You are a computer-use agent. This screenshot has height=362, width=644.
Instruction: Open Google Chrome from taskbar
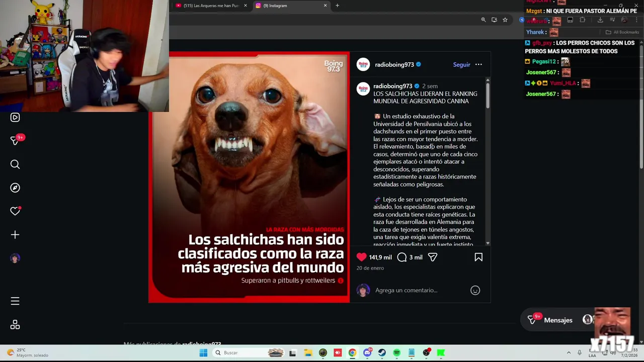(x=352, y=352)
